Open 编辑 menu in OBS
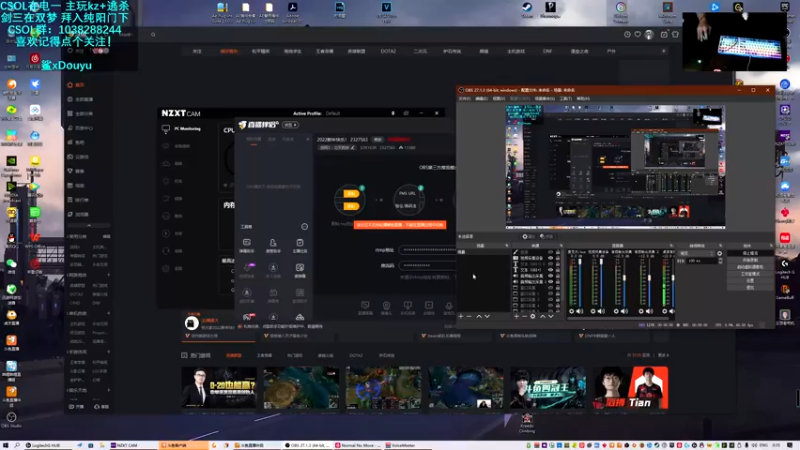Image resolution: width=800 pixels, height=450 pixels. tap(481, 98)
